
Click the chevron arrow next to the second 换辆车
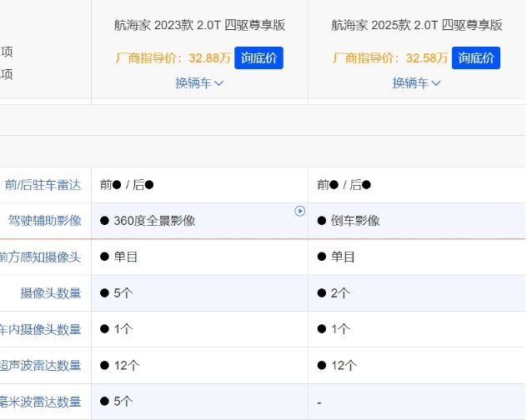[x=436, y=83]
